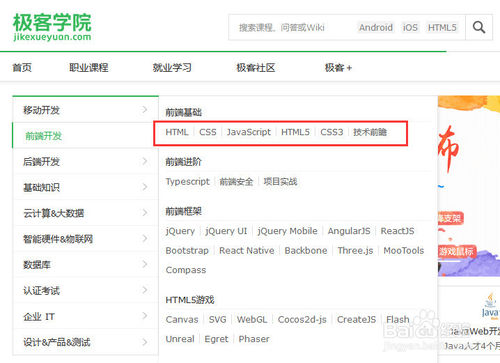Open the ReactJS link
This screenshot has height=363, width=500.
[397, 231]
